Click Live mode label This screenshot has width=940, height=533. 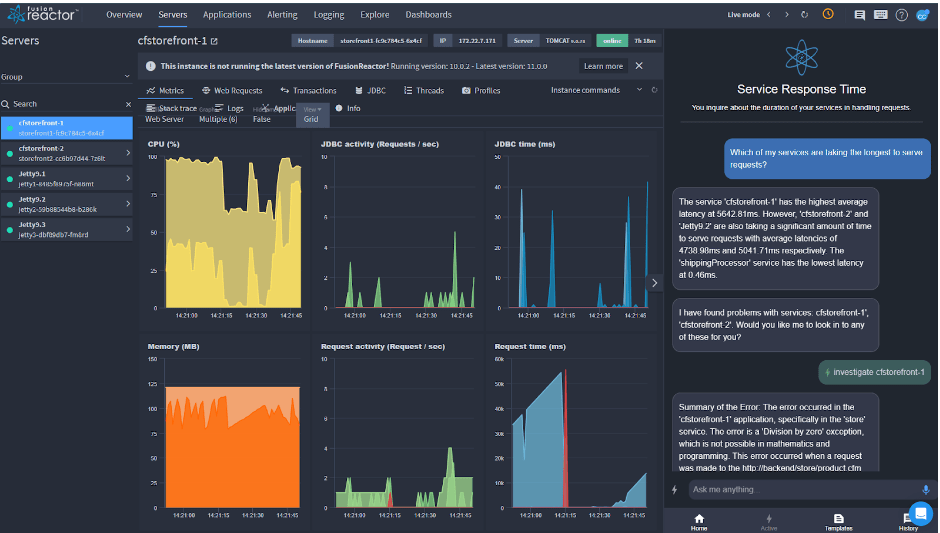[743, 14]
